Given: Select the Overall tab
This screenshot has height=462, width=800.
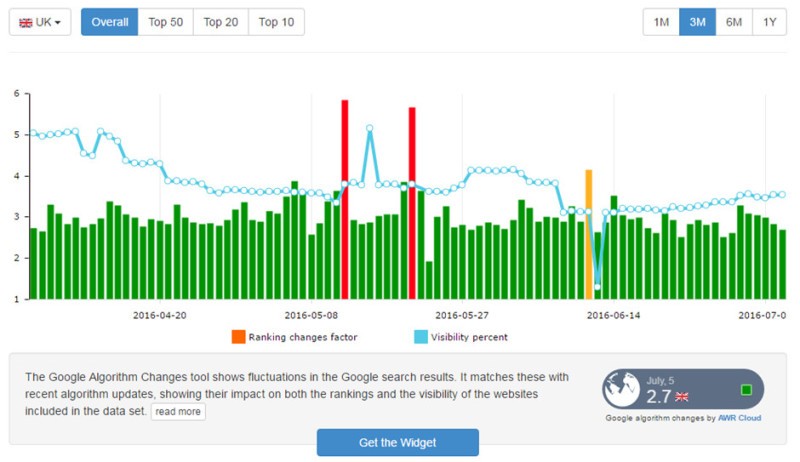Looking at the screenshot, I should point(110,22).
